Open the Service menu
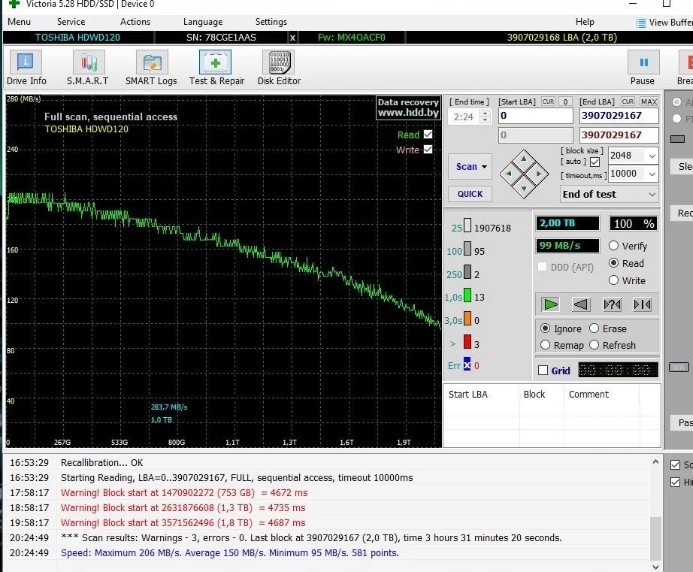 pos(71,22)
